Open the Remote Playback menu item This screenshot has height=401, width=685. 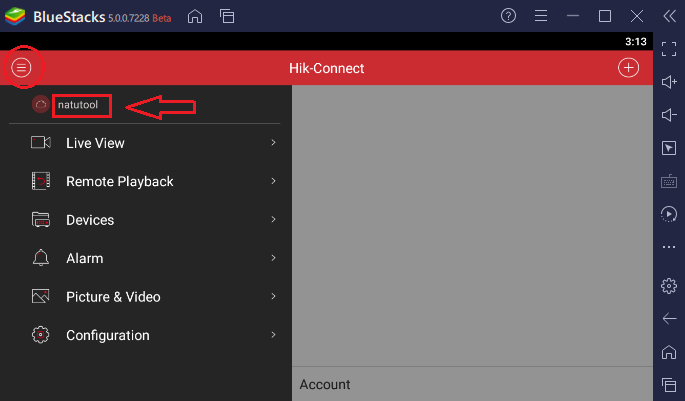tap(144, 181)
